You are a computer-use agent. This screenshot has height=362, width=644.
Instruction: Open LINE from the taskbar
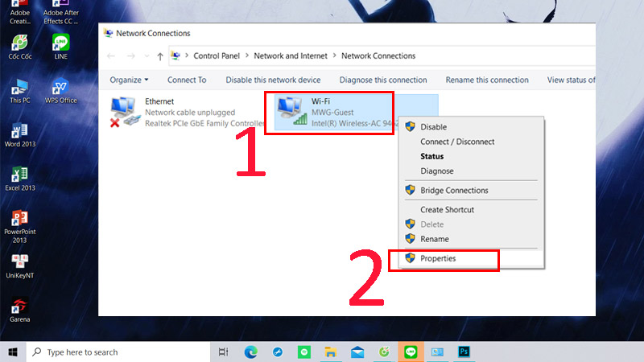(x=411, y=352)
